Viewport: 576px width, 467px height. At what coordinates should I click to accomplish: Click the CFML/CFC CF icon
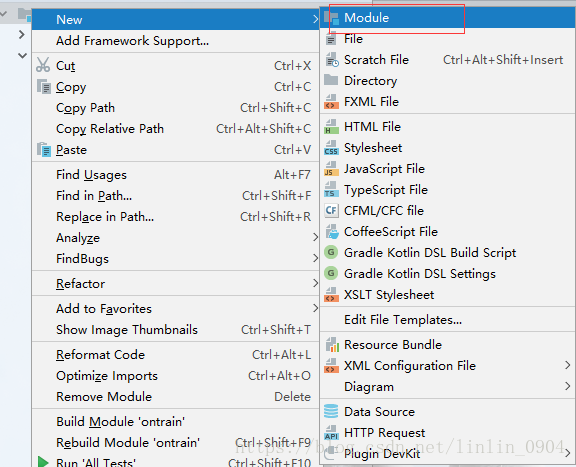[x=331, y=211]
